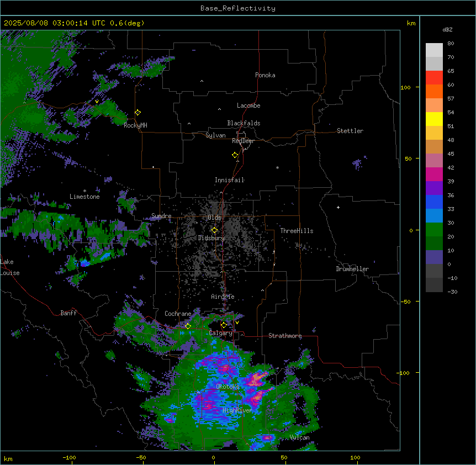Click the white star marker east of Innisfail
Screen dimensions: 476x465
pos(277,167)
